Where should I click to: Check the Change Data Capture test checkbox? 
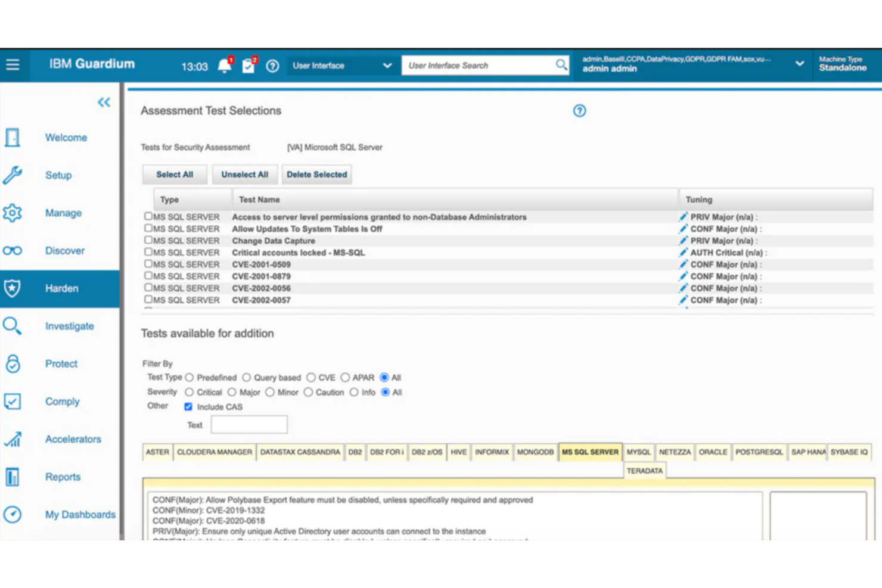pos(148,240)
